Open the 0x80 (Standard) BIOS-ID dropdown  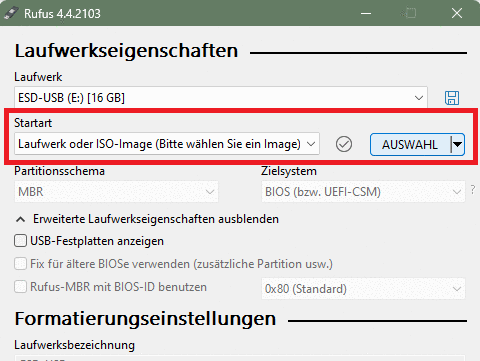click(x=363, y=289)
